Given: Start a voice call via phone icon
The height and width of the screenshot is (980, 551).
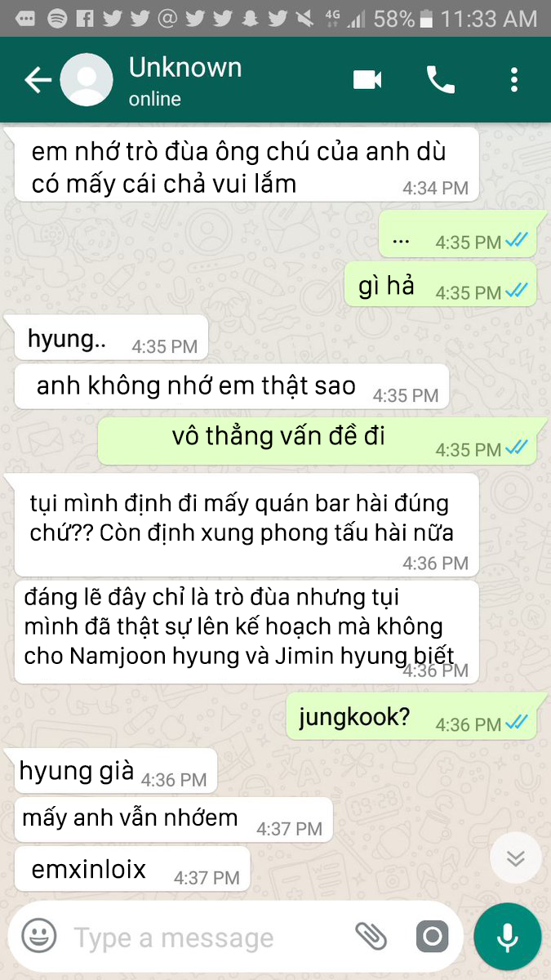Looking at the screenshot, I should coord(441,79).
